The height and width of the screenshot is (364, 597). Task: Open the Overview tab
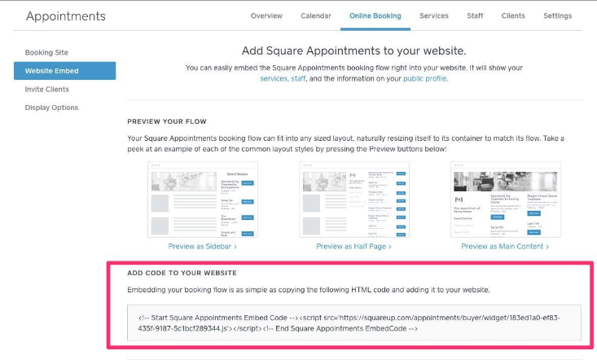(266, 15)
